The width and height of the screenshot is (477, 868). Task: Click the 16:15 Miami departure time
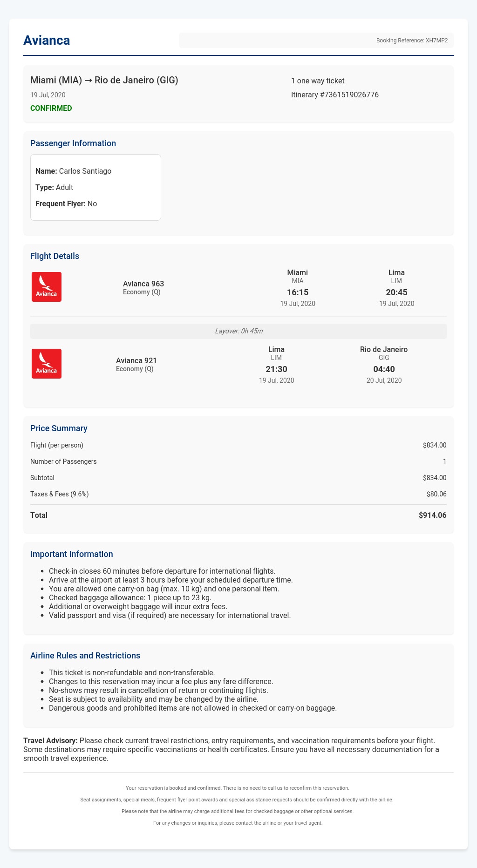[298, 292]
